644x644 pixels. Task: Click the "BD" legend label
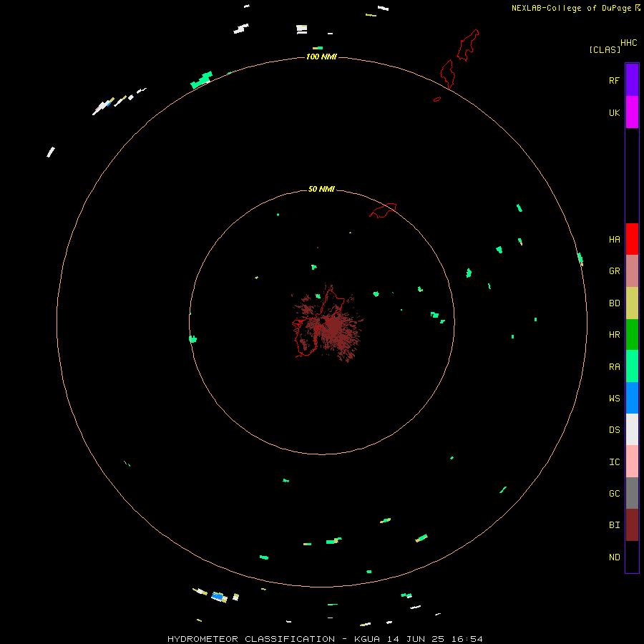point(614,303)
